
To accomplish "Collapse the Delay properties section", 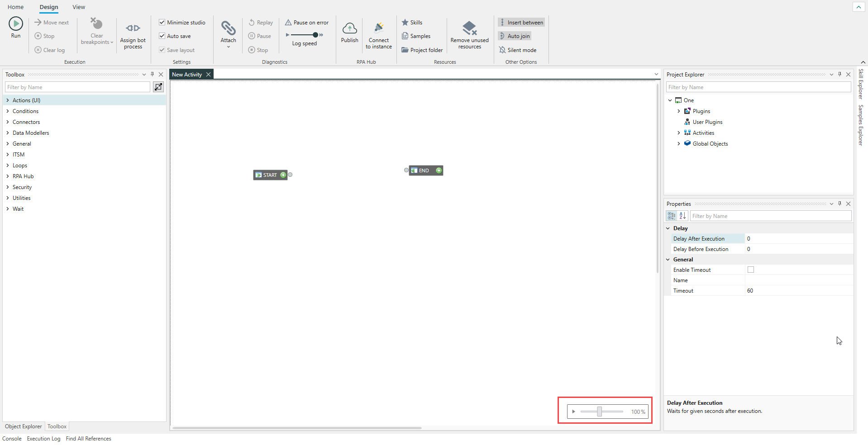I will pos(668,228).
